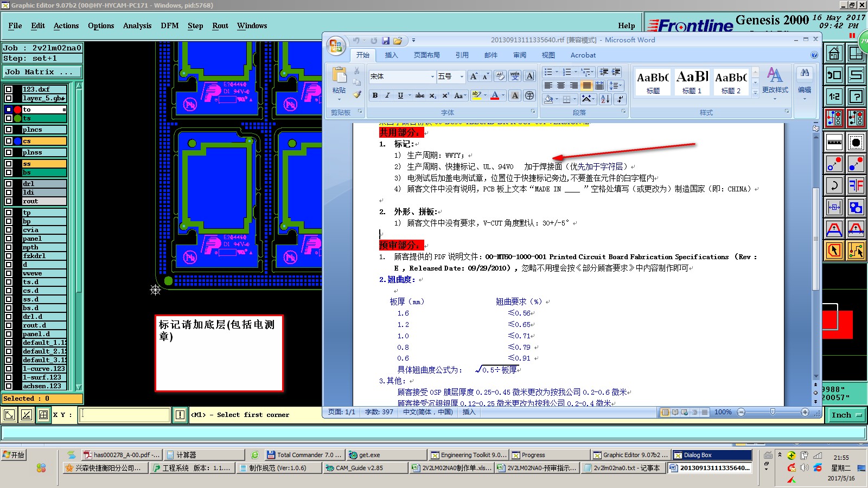
Task: Expand the 字体 font dialog launcher
Action: click(x=533, y=112)
